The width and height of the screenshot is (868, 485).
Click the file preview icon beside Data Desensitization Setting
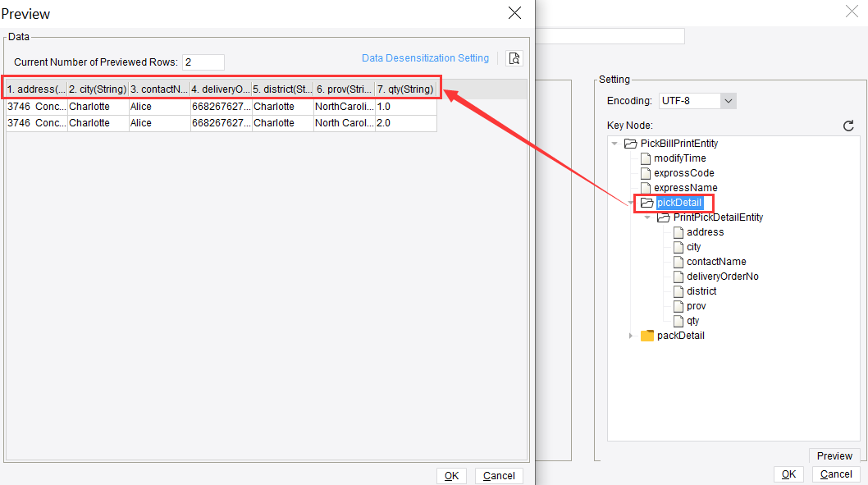[x=514, y=58]
